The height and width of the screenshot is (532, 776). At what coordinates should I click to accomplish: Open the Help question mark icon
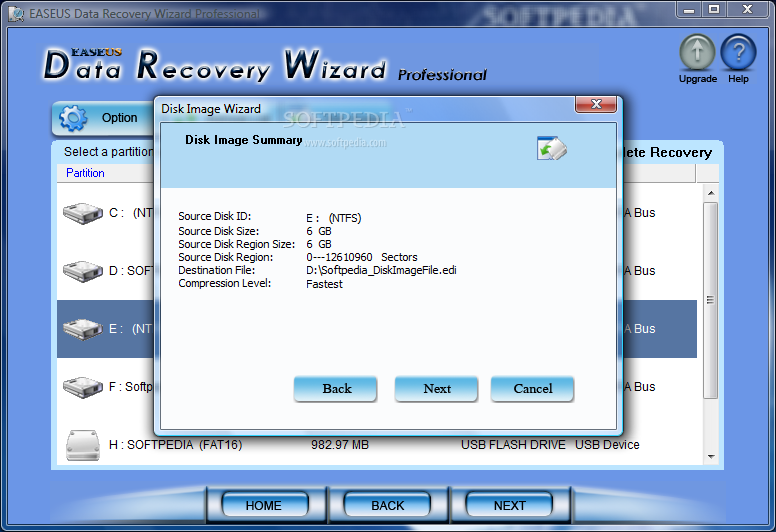coord(738,51)
